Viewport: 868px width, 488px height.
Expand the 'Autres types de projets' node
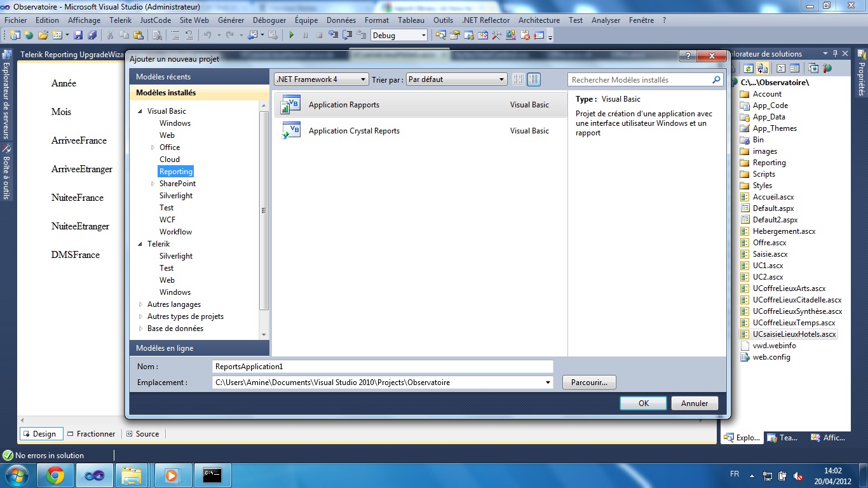coord(140,316)
